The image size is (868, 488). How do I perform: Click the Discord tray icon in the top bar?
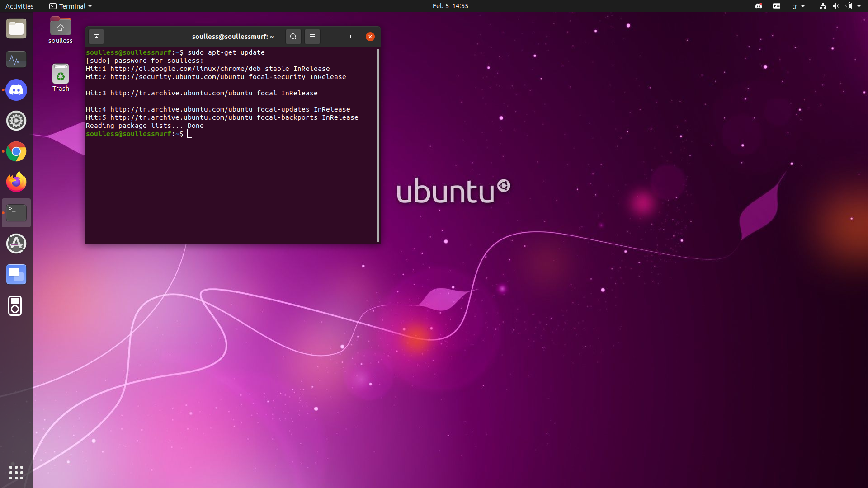click(759, 6)
